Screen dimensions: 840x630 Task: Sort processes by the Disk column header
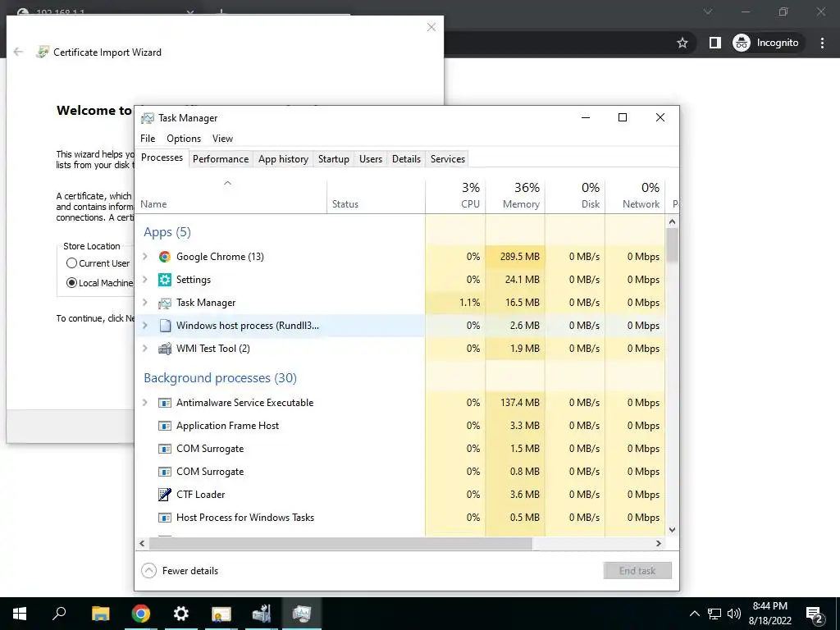[x=575, y=195]
